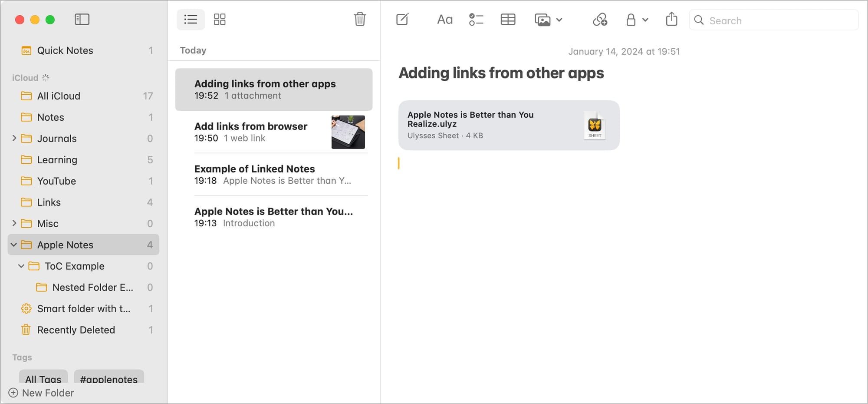Collapse the ToC Example folder
868x404 pixels.
pyautogui.click(x=21, y=266)
